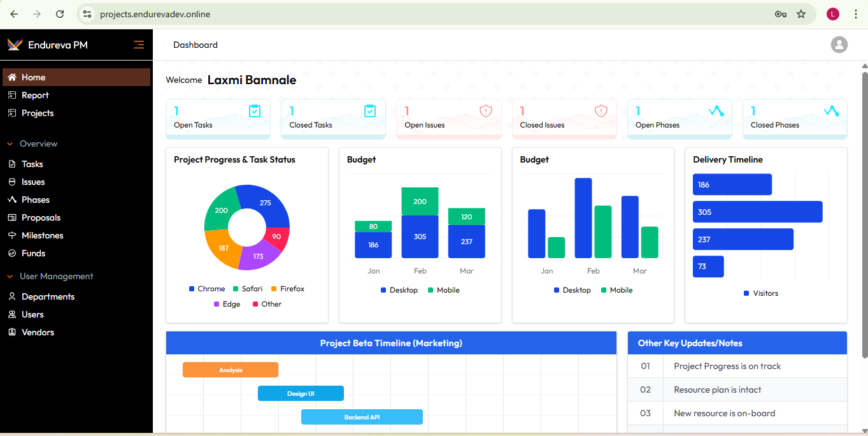The width and height of the screenshot is (868, 436).
Task: Click the Analysis bar in project timeline
Action: 231,370
